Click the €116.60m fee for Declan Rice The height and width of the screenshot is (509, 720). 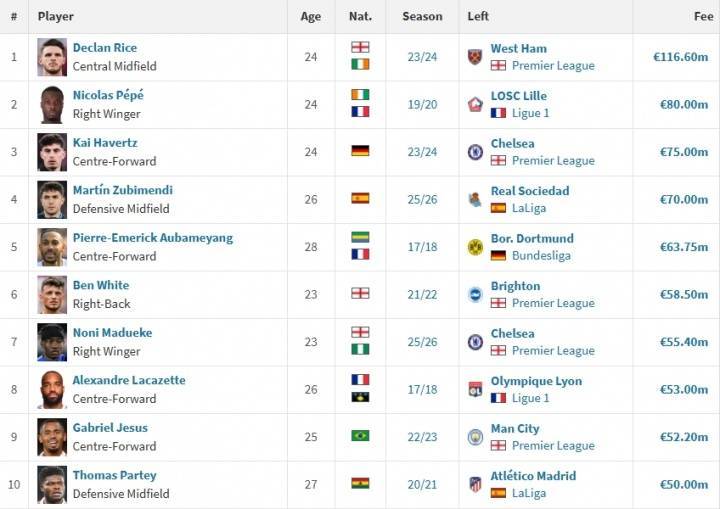tap(681, 57)
